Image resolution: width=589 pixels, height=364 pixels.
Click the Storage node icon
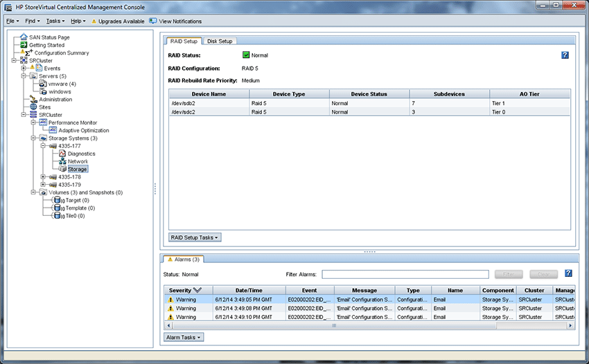click(x=62, y=169)
